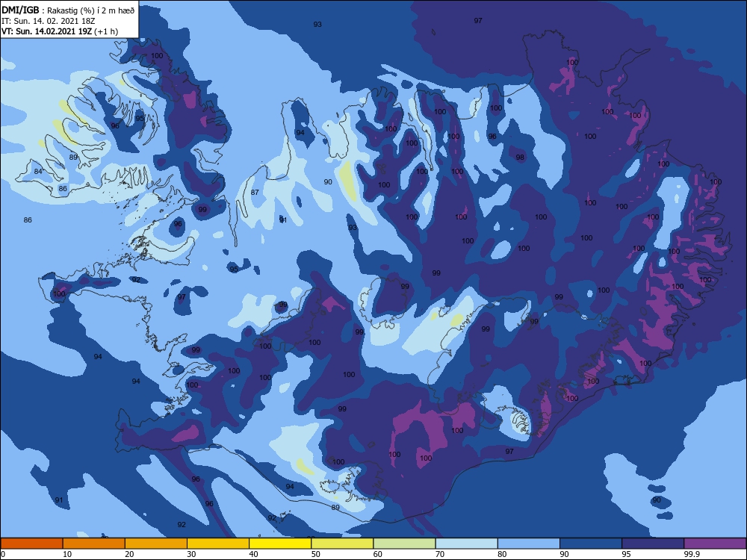Click the '50' legend tick label

316,554
